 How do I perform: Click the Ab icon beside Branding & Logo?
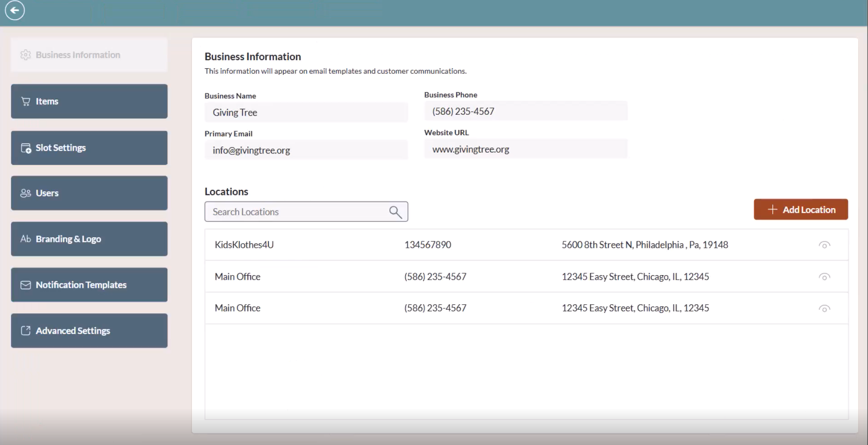click(26, 239)
